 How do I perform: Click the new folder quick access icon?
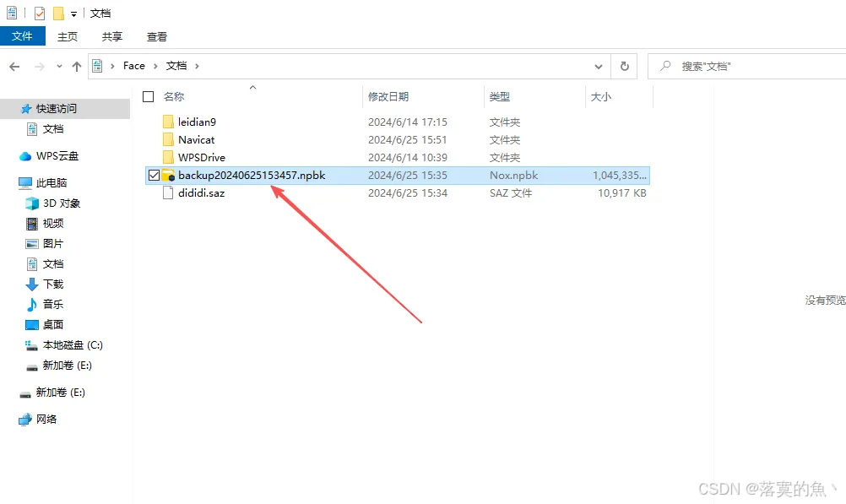point(58,13)
